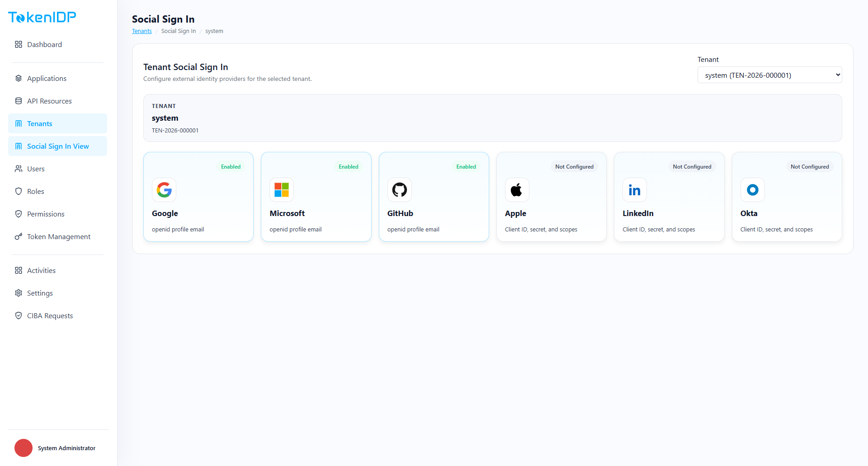Open Roles menu item
Image resolution: width=868 pixels, height=466 pixels.
click(57, 191)
